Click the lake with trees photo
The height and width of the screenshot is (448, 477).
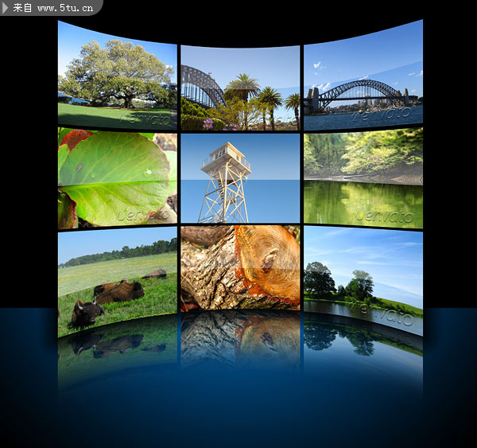click(363, 275)
